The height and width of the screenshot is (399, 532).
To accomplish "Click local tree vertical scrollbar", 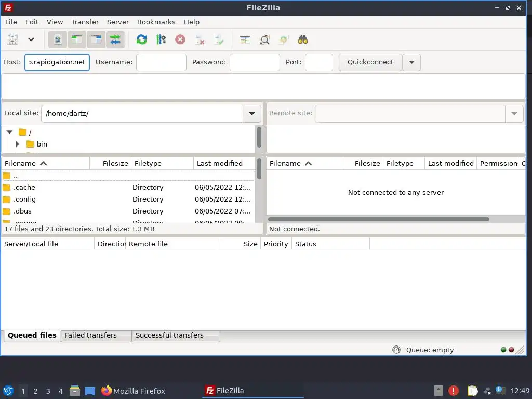I will (x=259, y=137).
